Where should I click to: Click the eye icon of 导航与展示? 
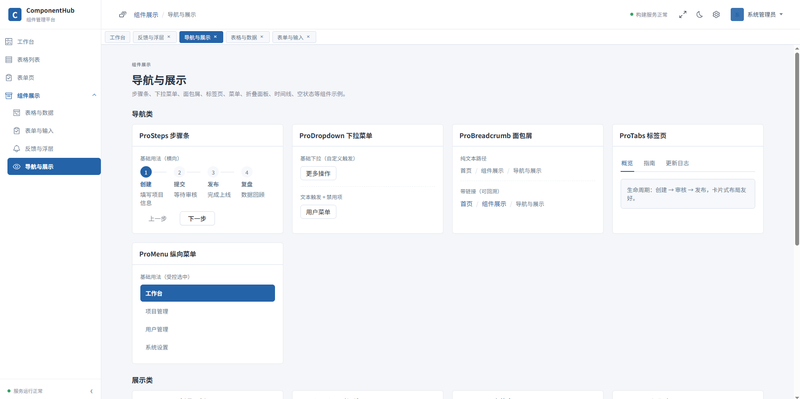16,166
